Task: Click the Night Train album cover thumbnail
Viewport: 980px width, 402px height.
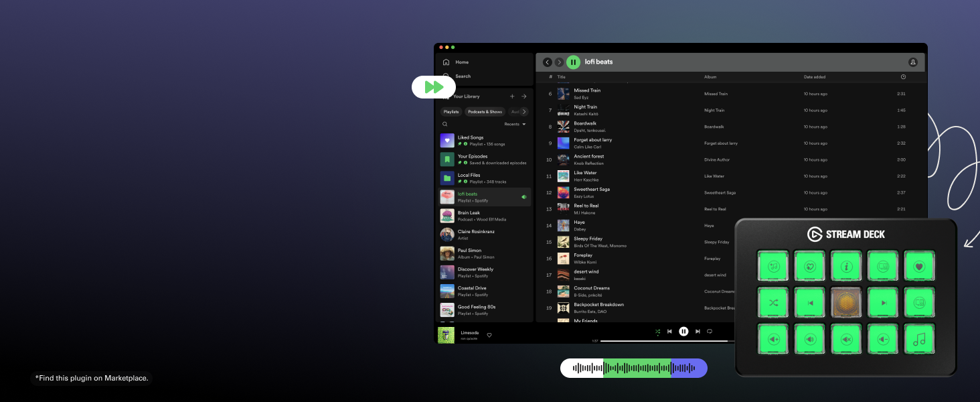Action: coord(563,110)
